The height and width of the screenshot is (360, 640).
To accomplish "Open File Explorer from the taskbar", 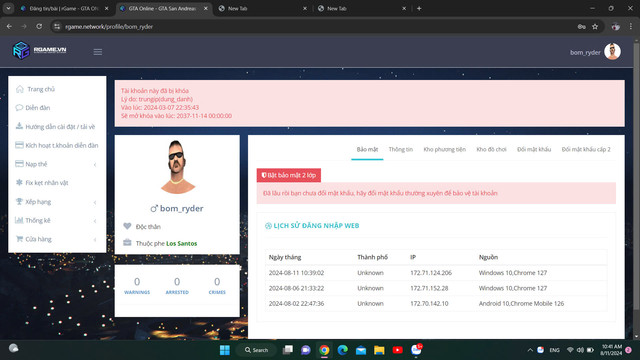I will point(379,350).
